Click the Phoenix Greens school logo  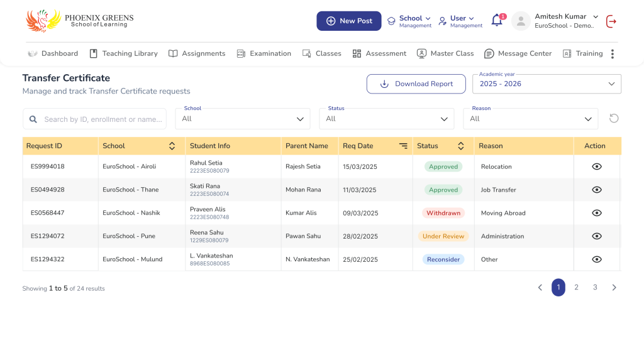(79, 20)
